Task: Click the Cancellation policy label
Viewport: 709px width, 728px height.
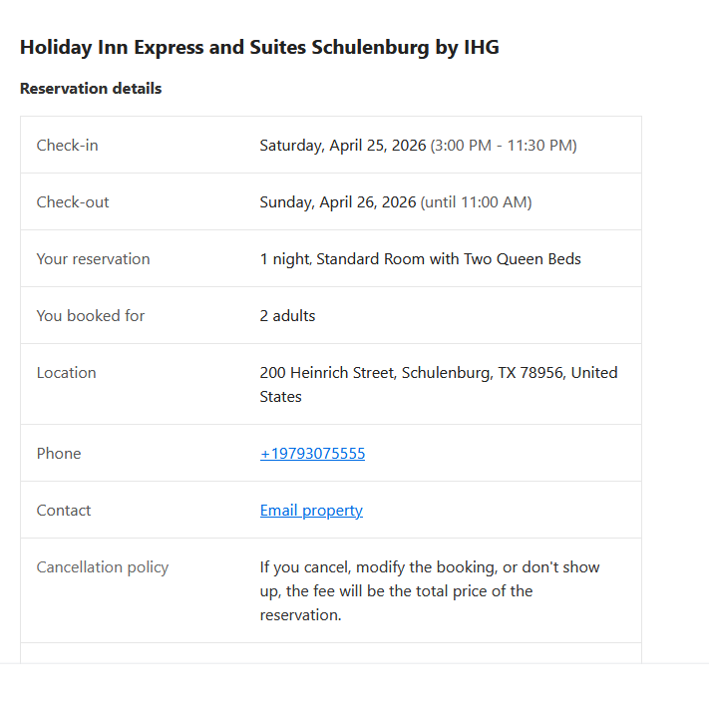Action: click(x=103, y=567)
